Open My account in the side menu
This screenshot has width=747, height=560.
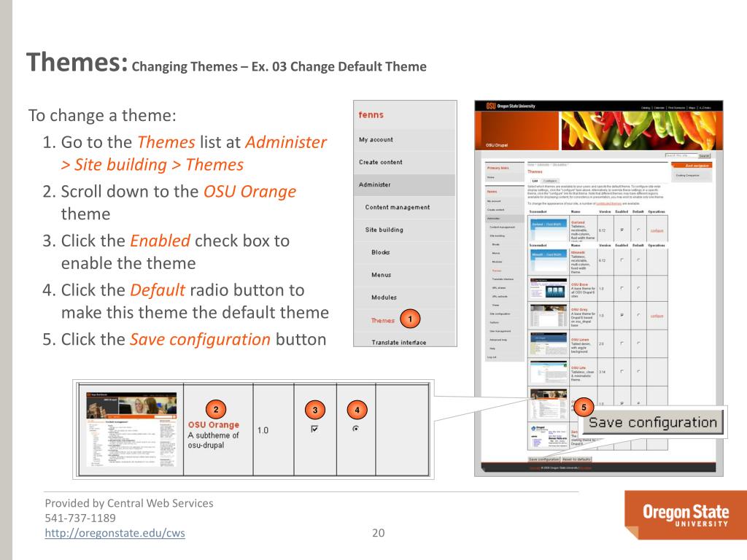376,139
